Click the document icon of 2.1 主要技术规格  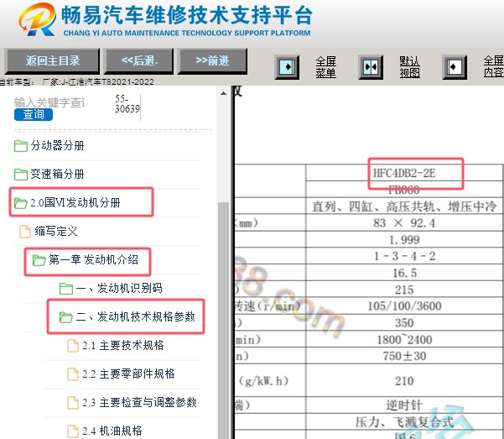[x=73, y=346]
